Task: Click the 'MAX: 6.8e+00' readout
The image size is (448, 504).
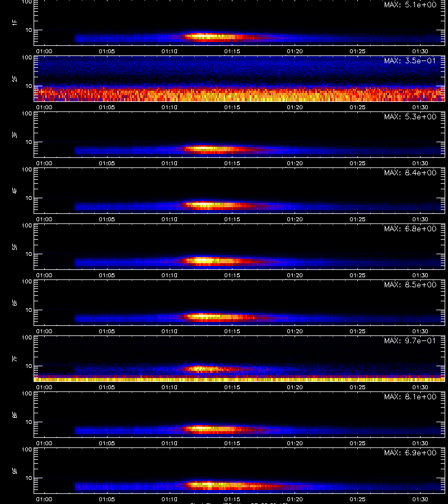Action: click(x=410, y=228)
